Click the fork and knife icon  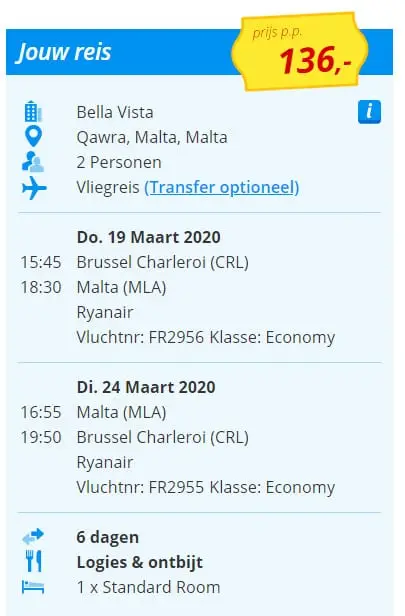click(x=34, y=561)
